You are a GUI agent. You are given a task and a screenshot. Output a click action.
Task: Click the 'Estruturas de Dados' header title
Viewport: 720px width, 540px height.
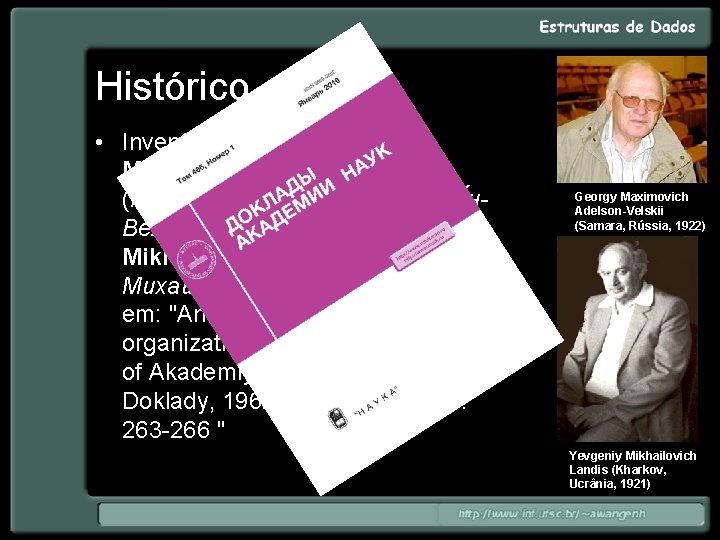[x=617, y=27]
